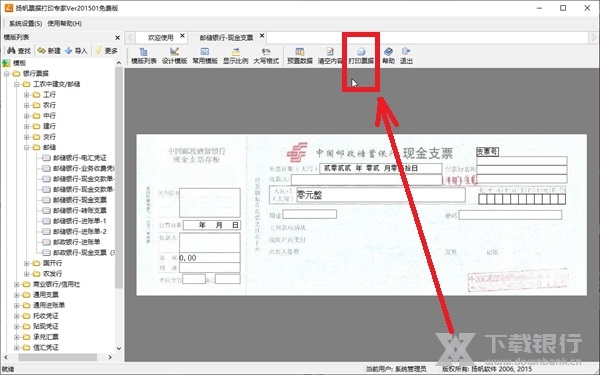Expand the 农发行 tree node
Viewport: 600px width, 375px height.
tap(26, 274)
